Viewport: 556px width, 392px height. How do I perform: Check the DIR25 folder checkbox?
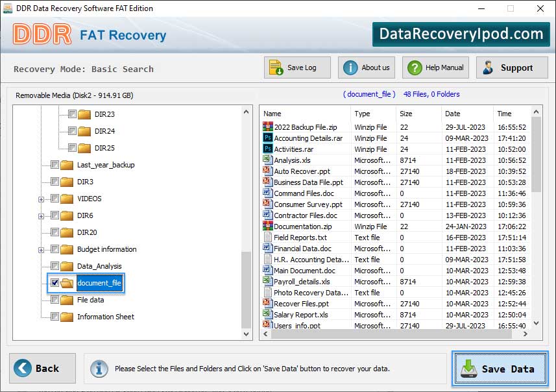point(72,147)
